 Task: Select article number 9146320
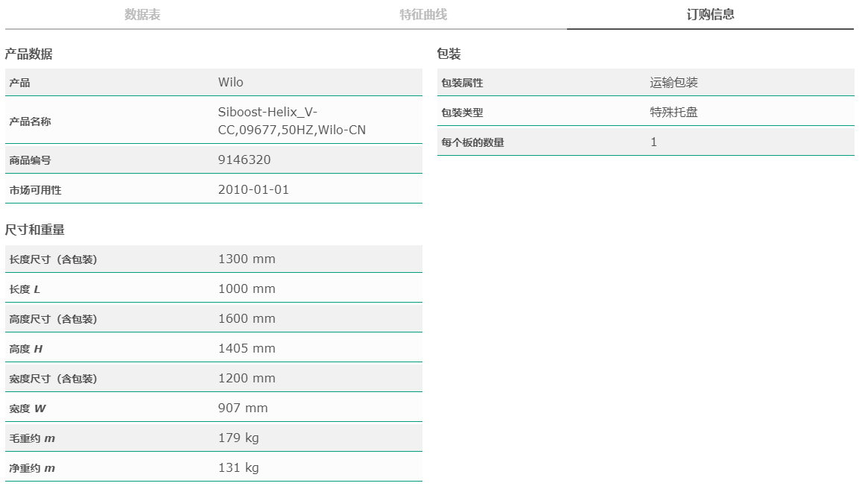tap(244, 160)
